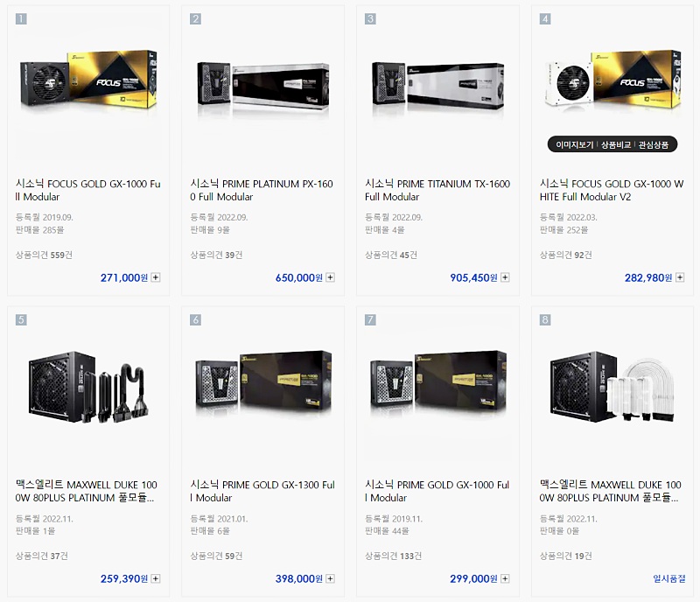This screenshot has height=602, width=700.
Task: Open white FOCUS GOLD GX-1000 product image
Action: 612,80
